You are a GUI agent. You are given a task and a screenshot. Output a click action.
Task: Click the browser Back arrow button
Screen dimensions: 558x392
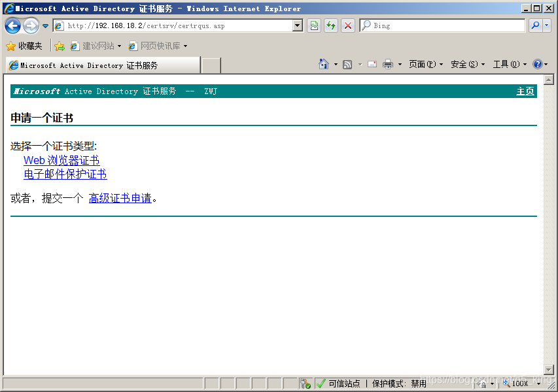[x=13, y=26]
